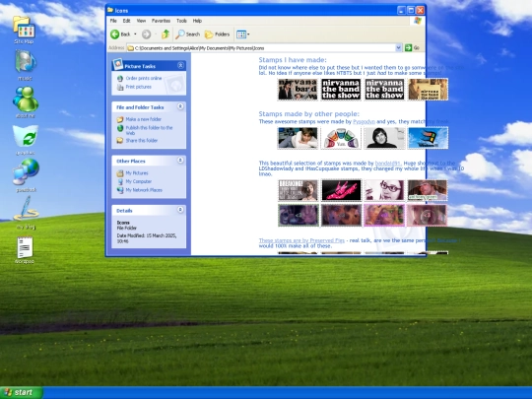Image resolution: width=532 pixels, height=399 pixels.
Task: Click the greyed Forward arrow button
Action: pos(146,33)
